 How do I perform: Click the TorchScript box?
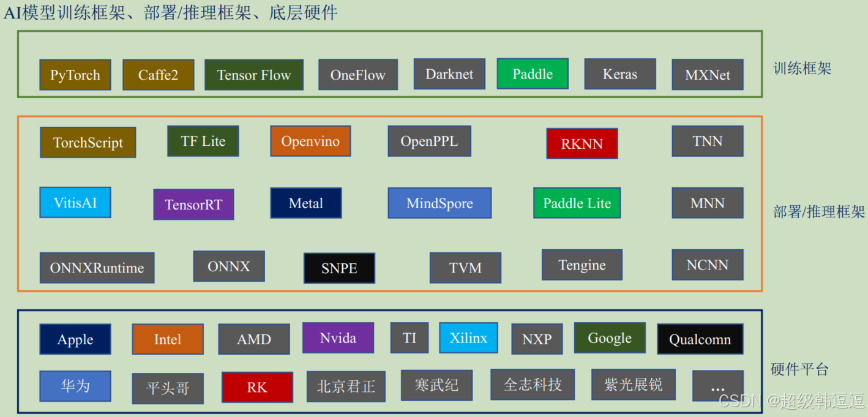(88, 142)
